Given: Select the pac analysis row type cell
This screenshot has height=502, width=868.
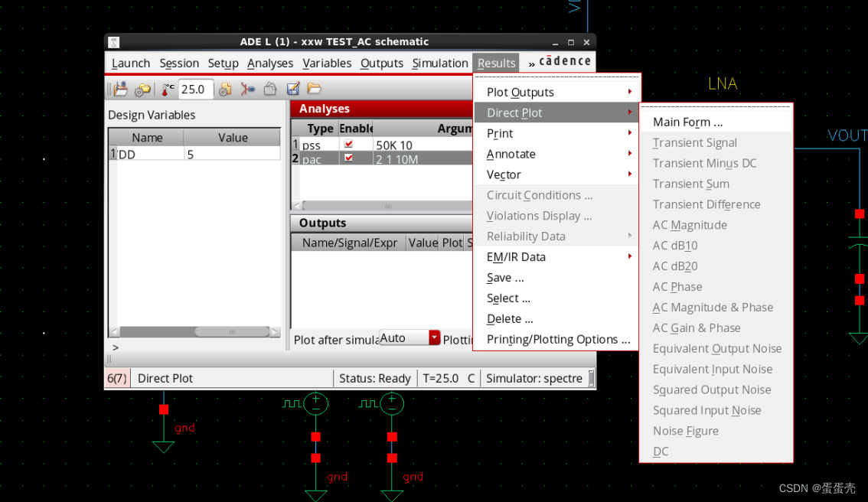Looking at the screenshot, I should pyautogui.click(x=318, y=159).
